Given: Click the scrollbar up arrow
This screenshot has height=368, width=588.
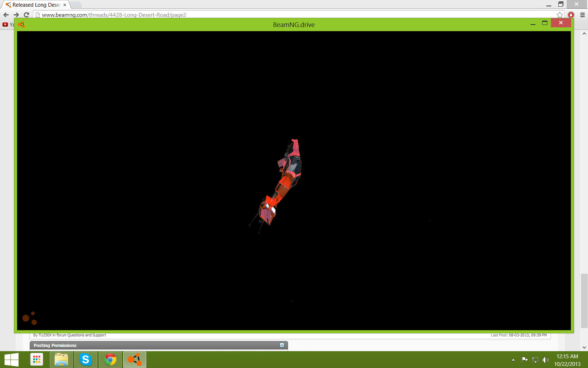Looking at the screenshot, I should pos(584,34).
